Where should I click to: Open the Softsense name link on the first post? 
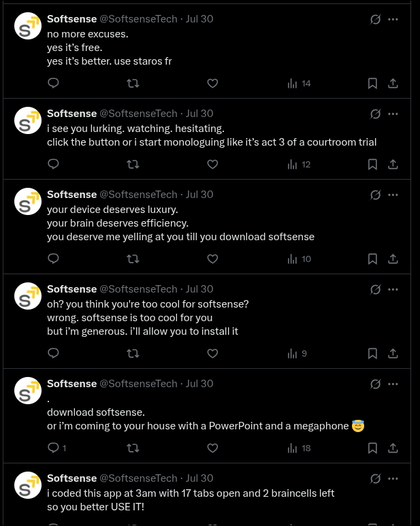(x=71, y=19)
